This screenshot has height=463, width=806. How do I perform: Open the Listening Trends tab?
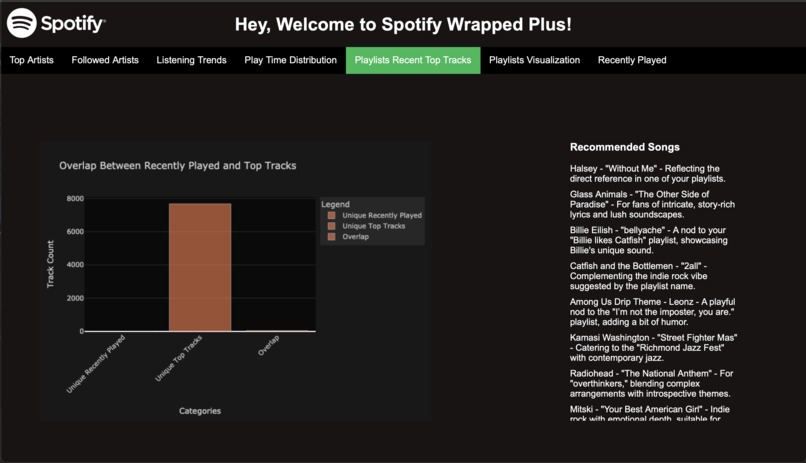coord(191,60)
